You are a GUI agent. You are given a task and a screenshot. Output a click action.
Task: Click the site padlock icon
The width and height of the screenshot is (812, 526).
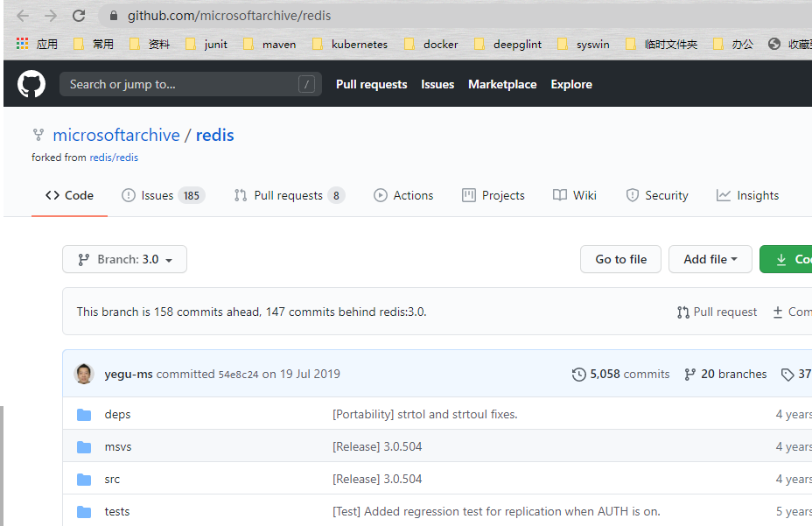tap(113, 16)
